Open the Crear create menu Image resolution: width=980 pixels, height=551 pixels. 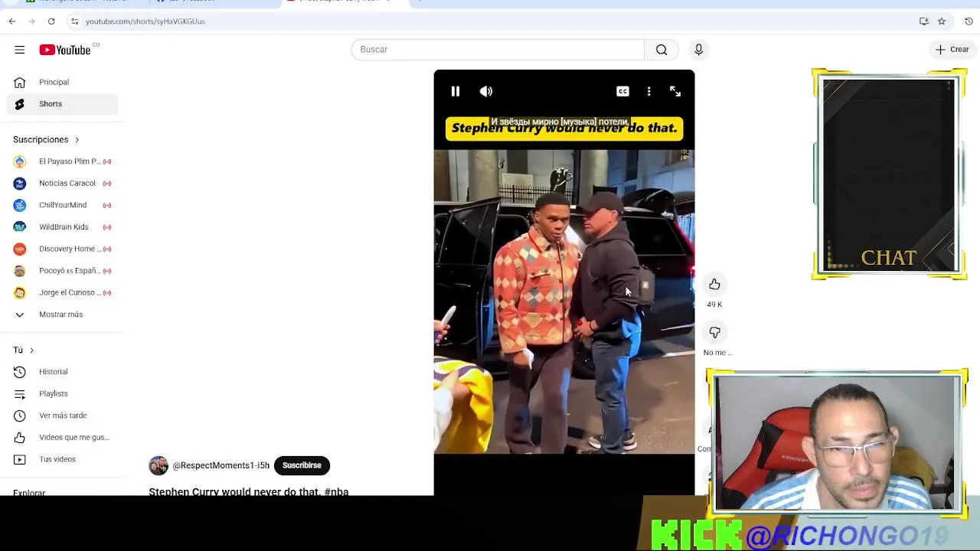click(x=952, y=50)
